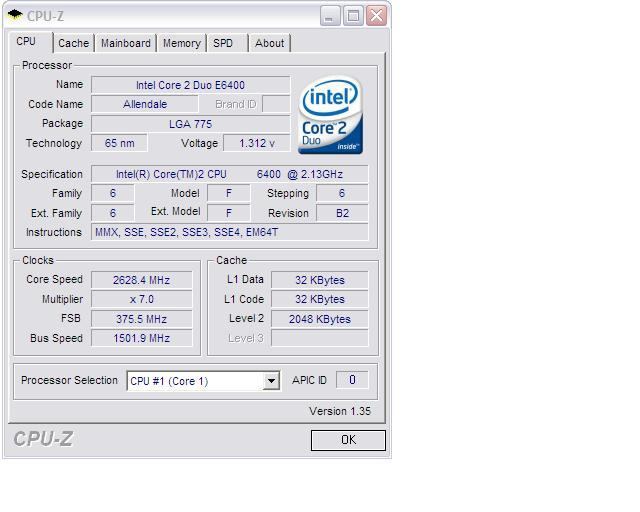This screenshot has height=512, width=640.
Task: Click the Model value field
Action: pyautogui.click(x=229, y=193)
